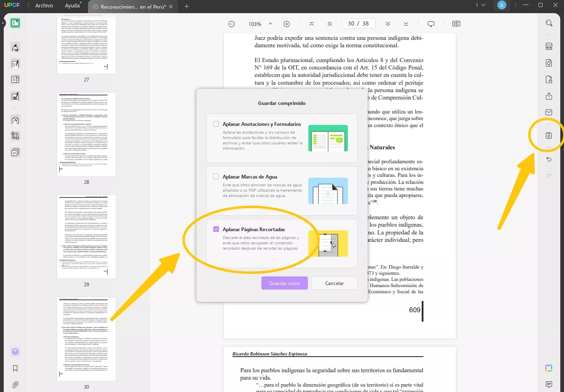This screenshot has width=564, height=392.
Task: Open the Reader mode icon in left sidebar
Action: pyautogui.click(x=15, y=23)
